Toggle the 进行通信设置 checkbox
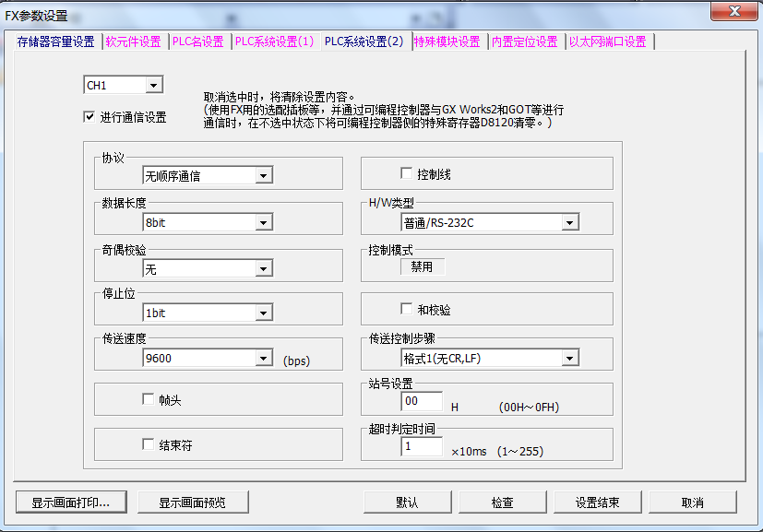763x532 pixels. (x=89, y=117)
